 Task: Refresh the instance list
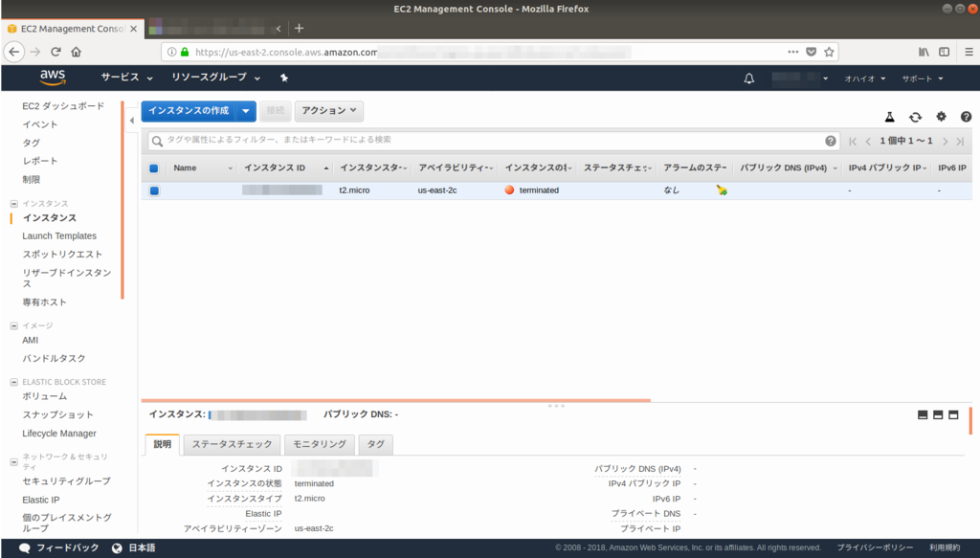click(x=915, y=117)
